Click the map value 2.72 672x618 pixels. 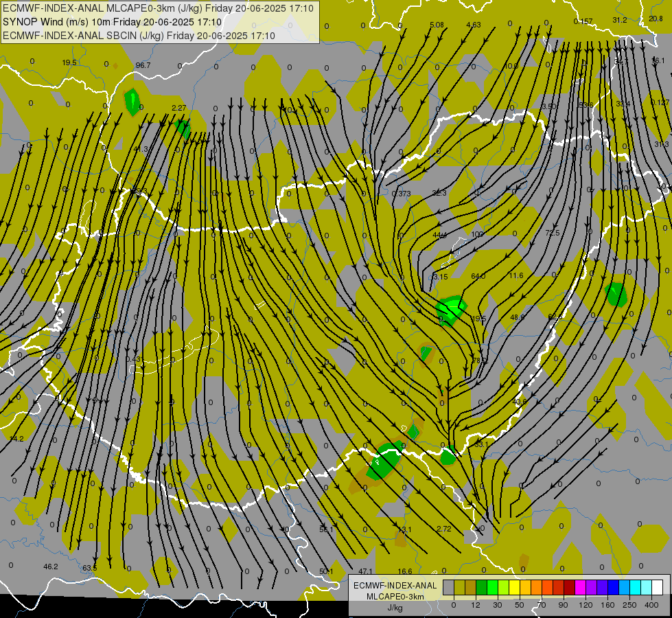pos(443,529)
